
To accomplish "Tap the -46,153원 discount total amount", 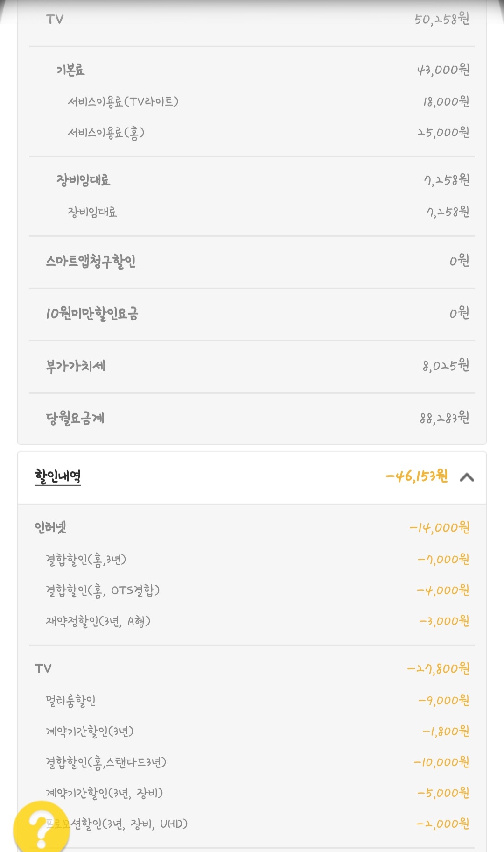I will click(416, 476).
